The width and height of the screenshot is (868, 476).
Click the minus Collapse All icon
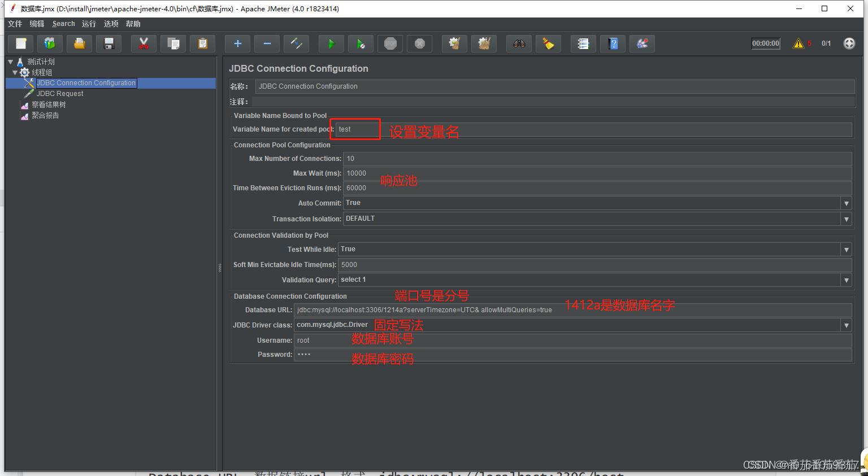(x=267, y=43)
